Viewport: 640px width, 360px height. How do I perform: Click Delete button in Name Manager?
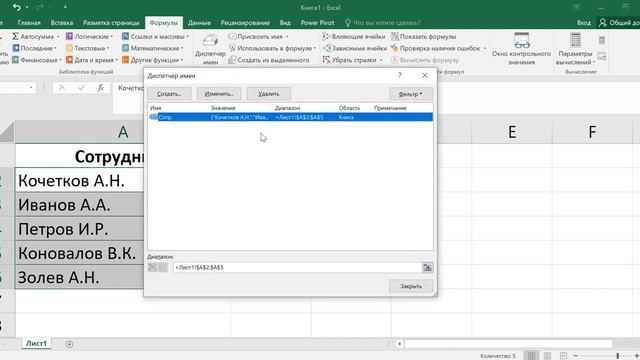pos(269,94)
